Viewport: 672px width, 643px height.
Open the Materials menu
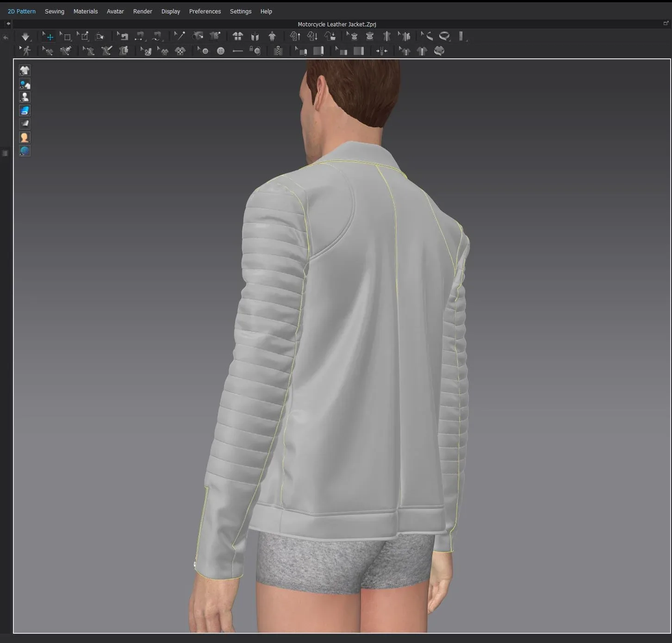pyautogui.click(x=86, y=11)
